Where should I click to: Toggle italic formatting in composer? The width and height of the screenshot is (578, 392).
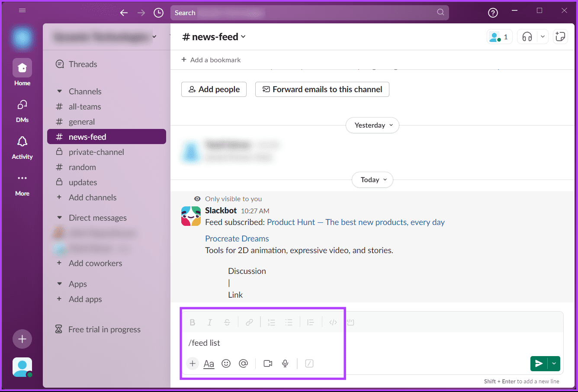click(x=210, y=322)
